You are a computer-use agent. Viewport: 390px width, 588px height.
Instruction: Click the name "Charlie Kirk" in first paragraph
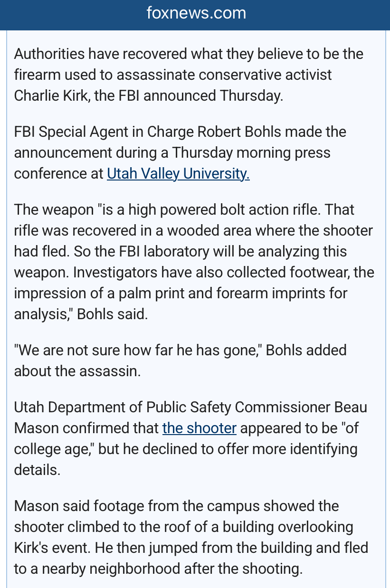coord(52,96)
